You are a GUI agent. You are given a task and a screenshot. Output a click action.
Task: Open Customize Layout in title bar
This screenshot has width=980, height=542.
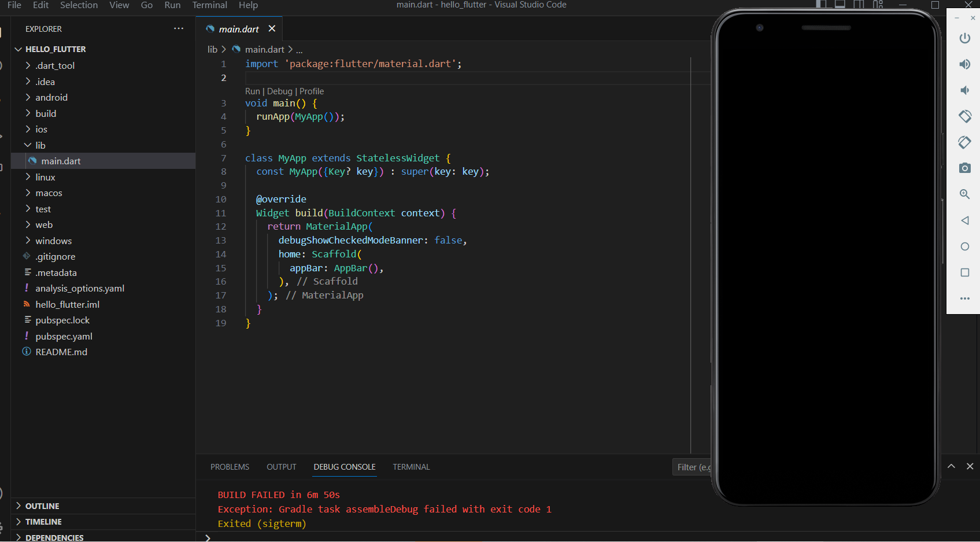[878, 5]
